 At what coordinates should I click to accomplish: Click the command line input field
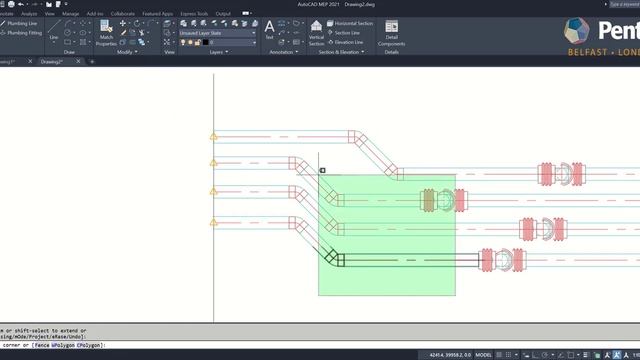click(320, 345)
